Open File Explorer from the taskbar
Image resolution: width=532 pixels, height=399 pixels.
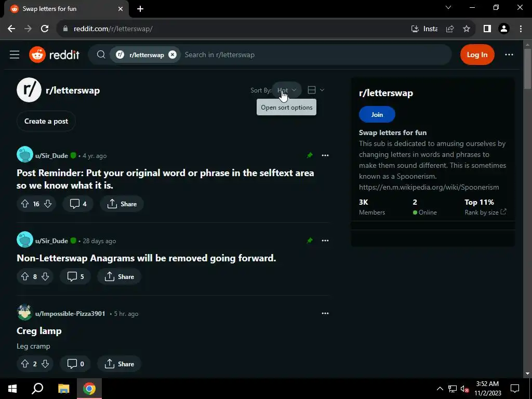[x=63, y=389]
